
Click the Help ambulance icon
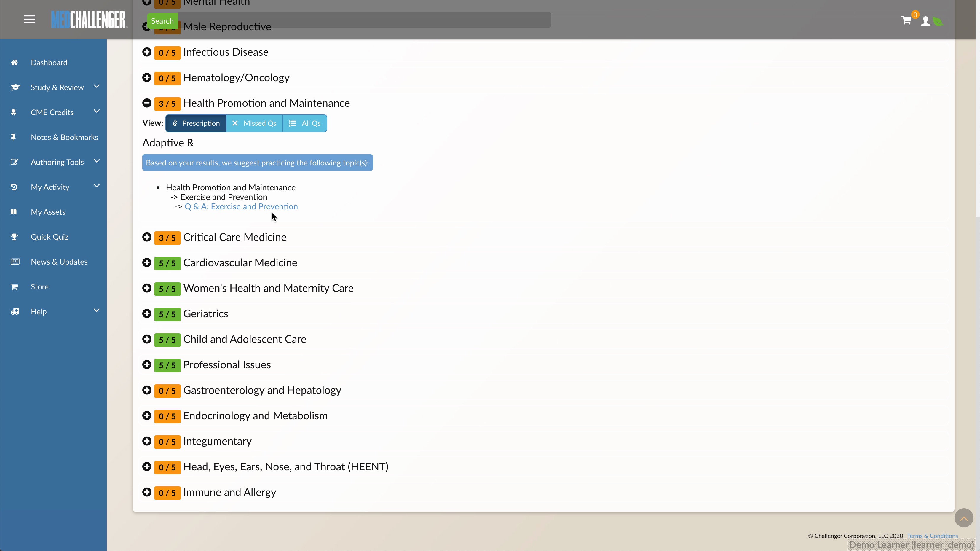15,312
